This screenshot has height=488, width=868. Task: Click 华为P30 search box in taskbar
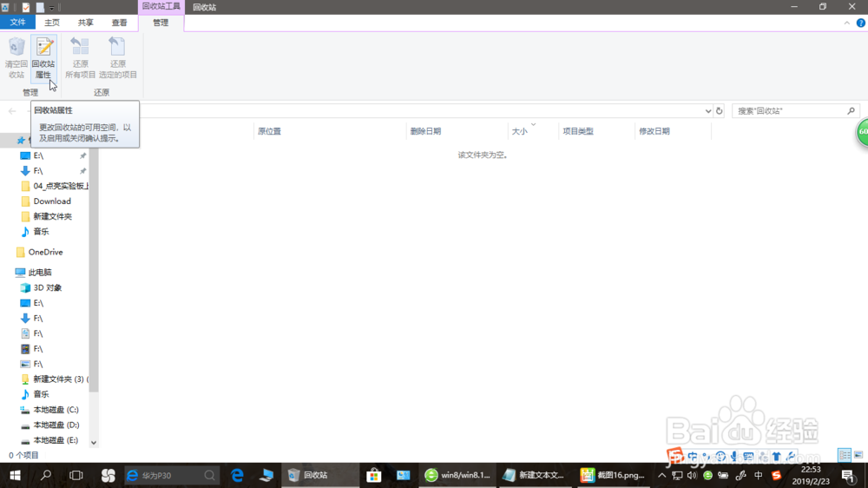tap(171, 475)
